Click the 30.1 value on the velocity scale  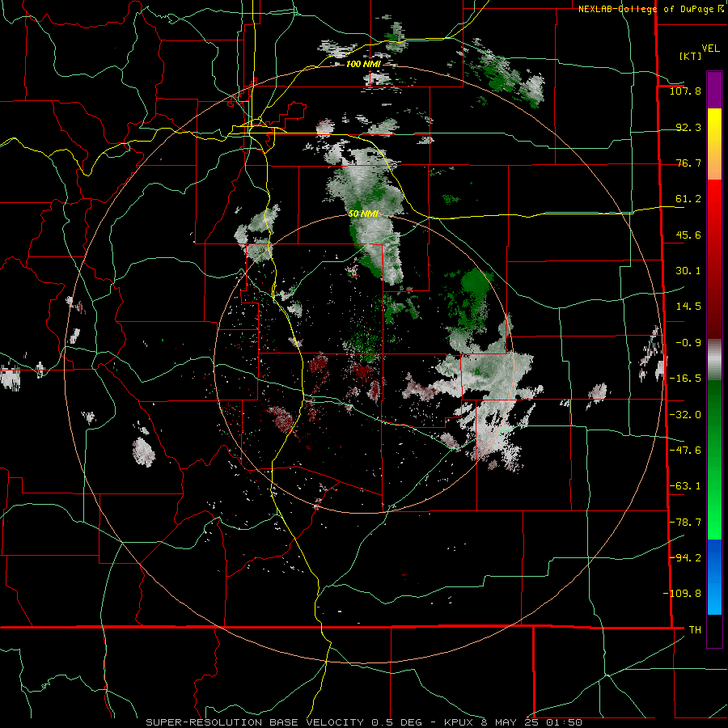(x=688, y=271)
